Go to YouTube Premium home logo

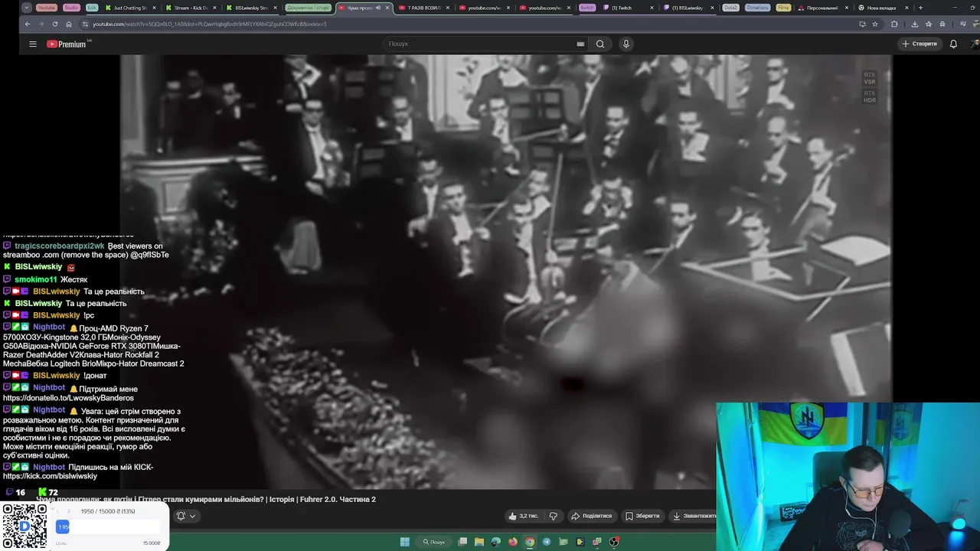[67, 44]
